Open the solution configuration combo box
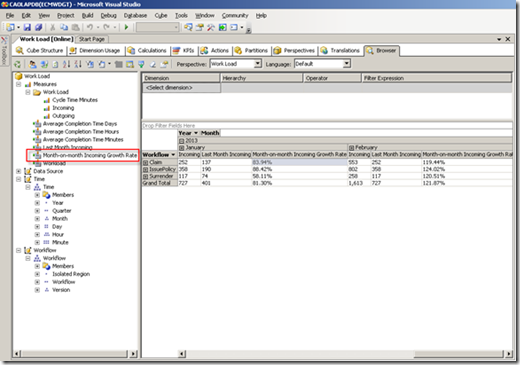The height and width of the screenshot is (365, 520). 158,27
